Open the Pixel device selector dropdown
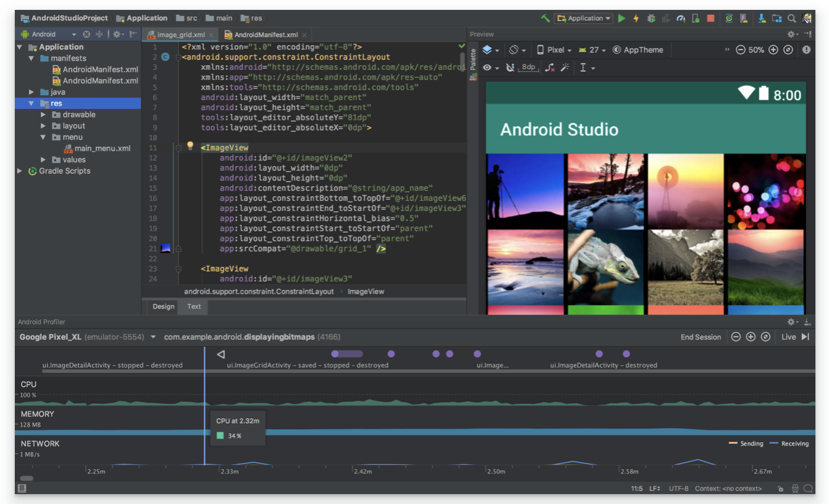The image size is (829, 504). (x=554, y=50)
